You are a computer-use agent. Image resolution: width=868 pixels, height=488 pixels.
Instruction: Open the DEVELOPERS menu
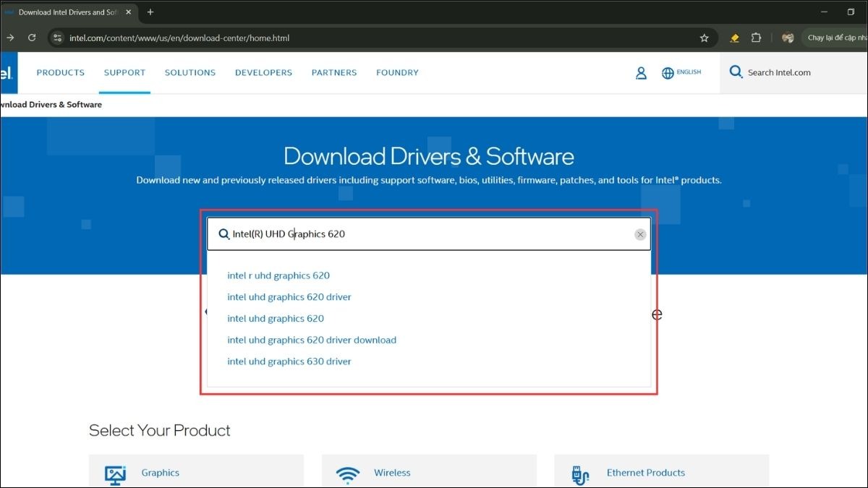click(263, 72)
